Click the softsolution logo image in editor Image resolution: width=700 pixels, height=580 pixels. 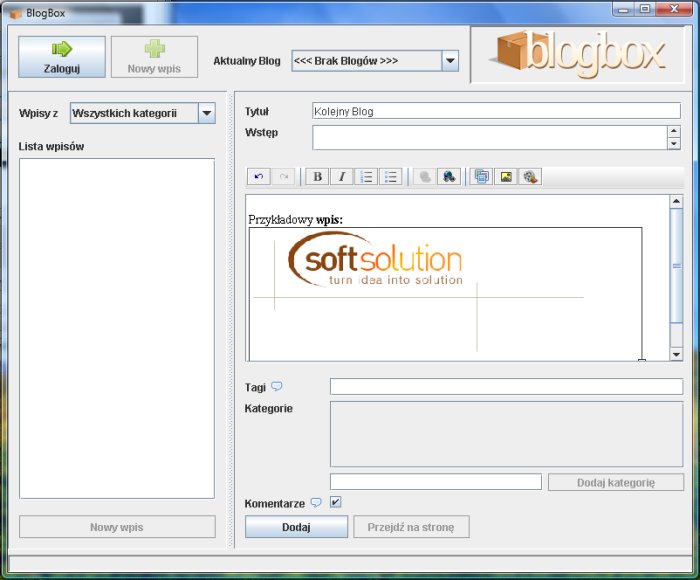tap(446, 294)
